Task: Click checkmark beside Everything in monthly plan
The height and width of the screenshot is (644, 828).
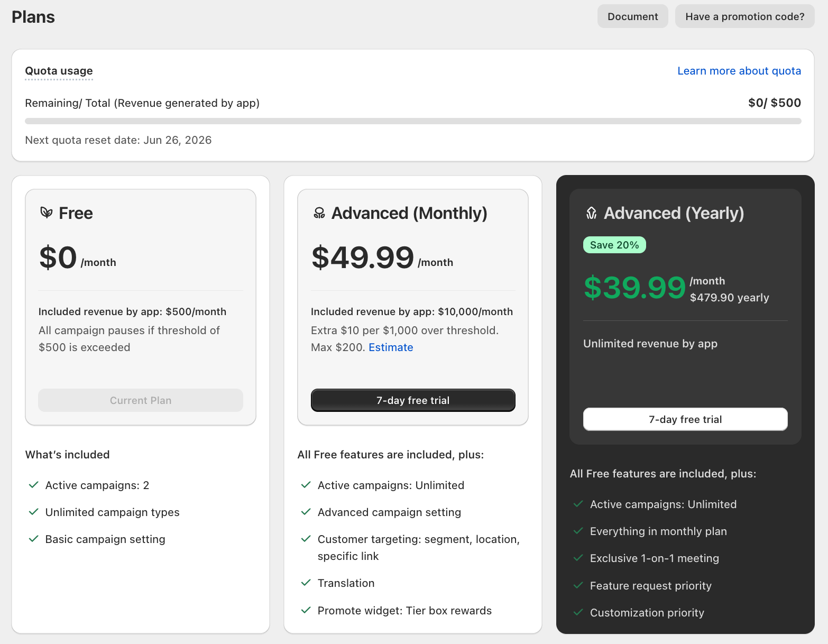Action: tap(578, 531)
